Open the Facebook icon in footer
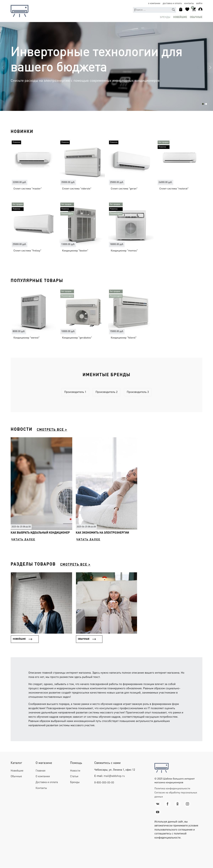 coord(168,804)
